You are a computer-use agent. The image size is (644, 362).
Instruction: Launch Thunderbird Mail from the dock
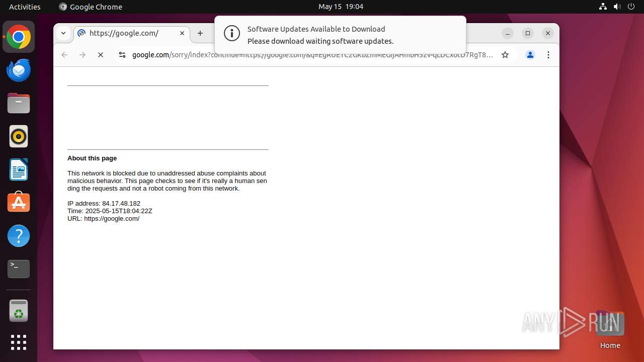tap(19, 70)
